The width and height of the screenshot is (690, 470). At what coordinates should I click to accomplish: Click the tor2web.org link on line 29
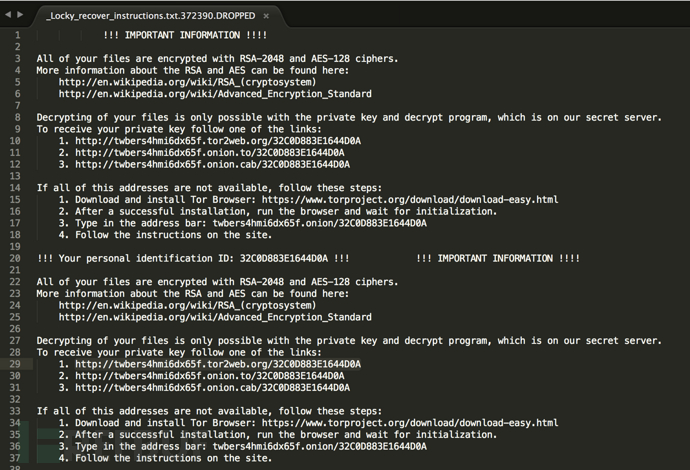click(218, 364)
